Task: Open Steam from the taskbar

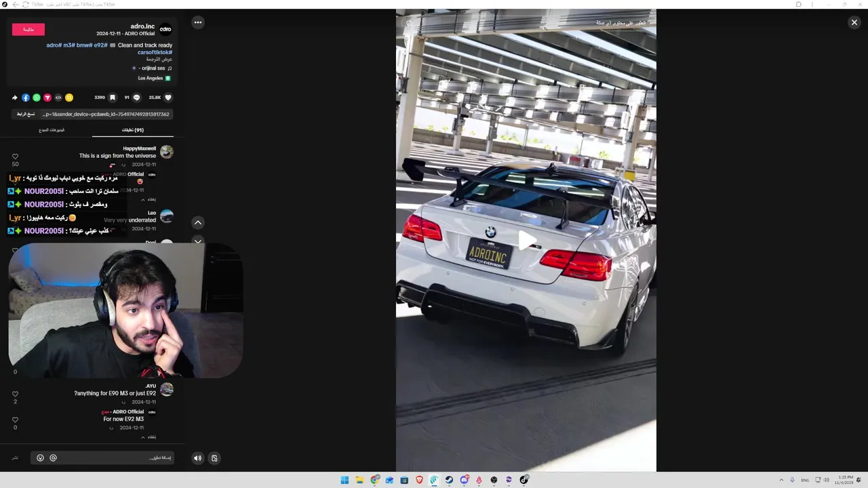Action: click(449, 480)
